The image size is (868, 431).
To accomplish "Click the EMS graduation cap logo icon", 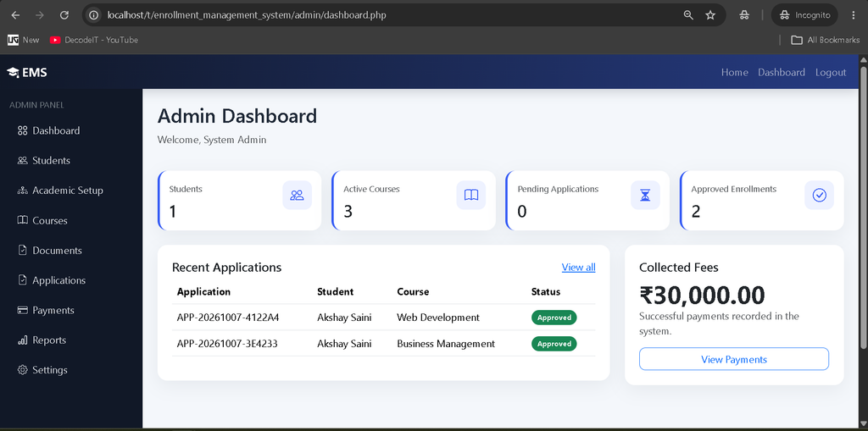I will (13, 73).
